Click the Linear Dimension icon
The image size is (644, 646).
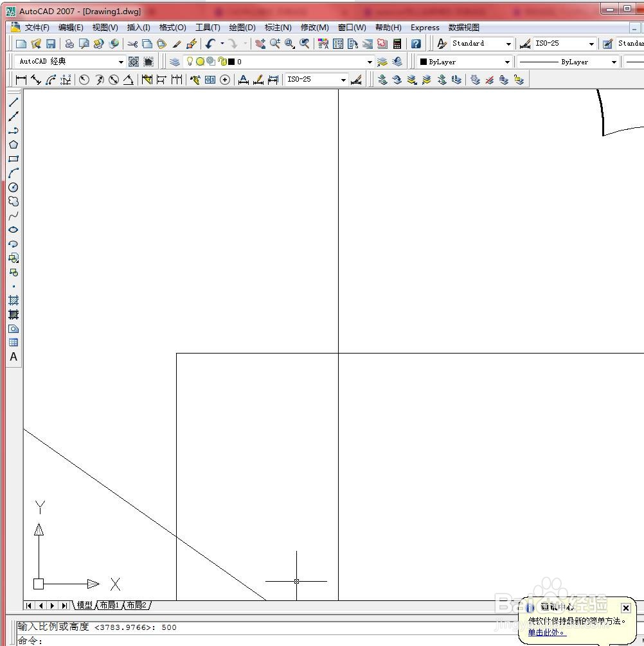pyautogui.click(x=21, y=80)
